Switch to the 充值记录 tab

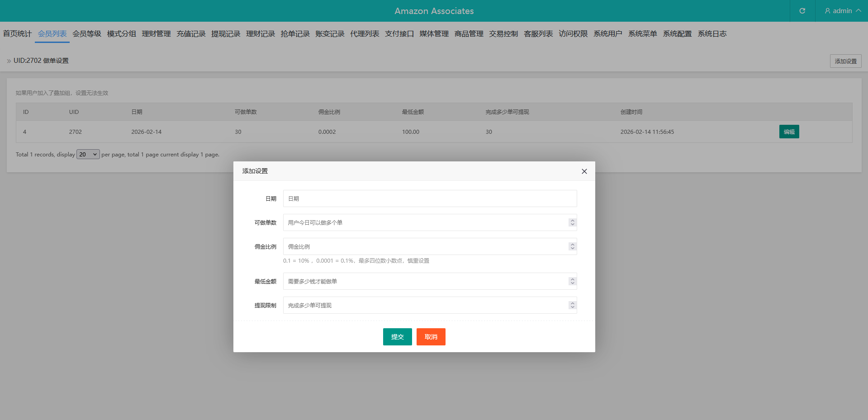tap(191, 34)
